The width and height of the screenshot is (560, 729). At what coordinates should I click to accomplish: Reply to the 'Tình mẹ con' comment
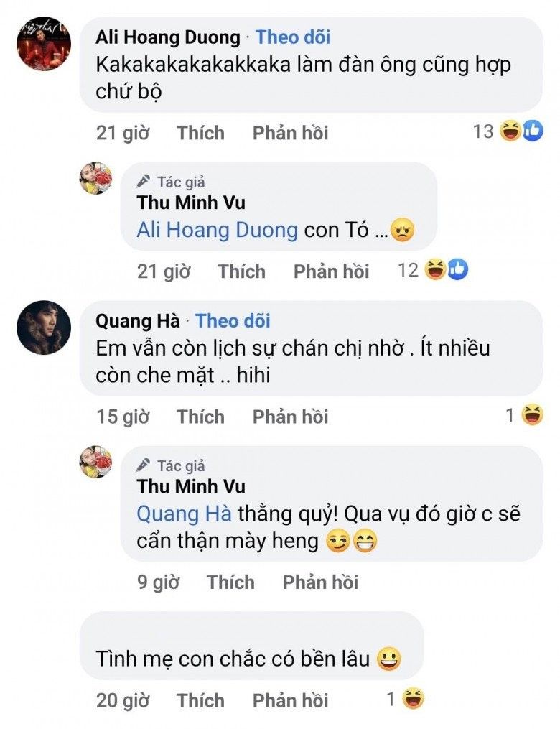[290, 700]
